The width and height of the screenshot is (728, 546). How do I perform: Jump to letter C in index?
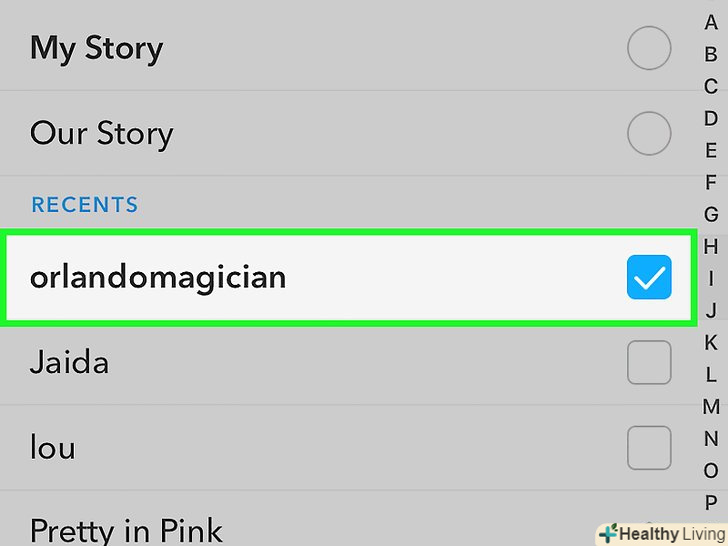(x=711, y=87)
